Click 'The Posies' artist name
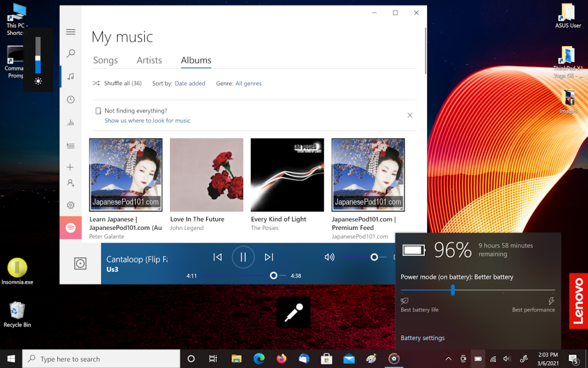Image resolution: width=588 pixels, height=368 pixels. pos(265,228)
